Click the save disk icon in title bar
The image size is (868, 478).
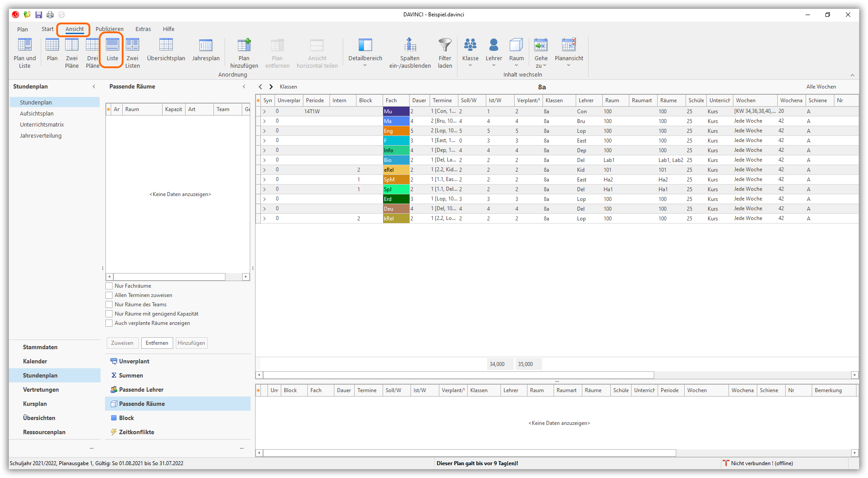coord(39,15)
